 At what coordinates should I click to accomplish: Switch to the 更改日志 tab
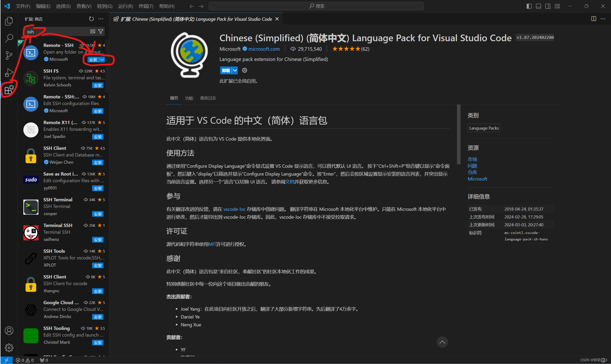tap(208, 98)
